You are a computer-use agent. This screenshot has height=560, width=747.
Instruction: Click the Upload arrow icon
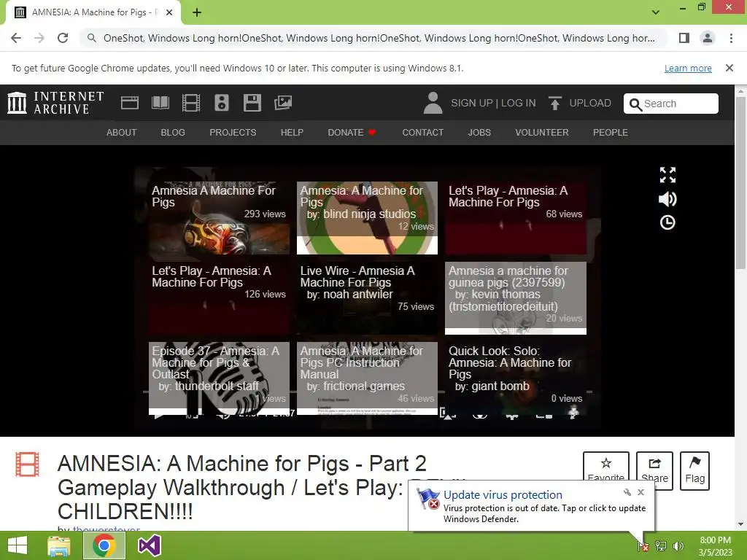(554, 103)
